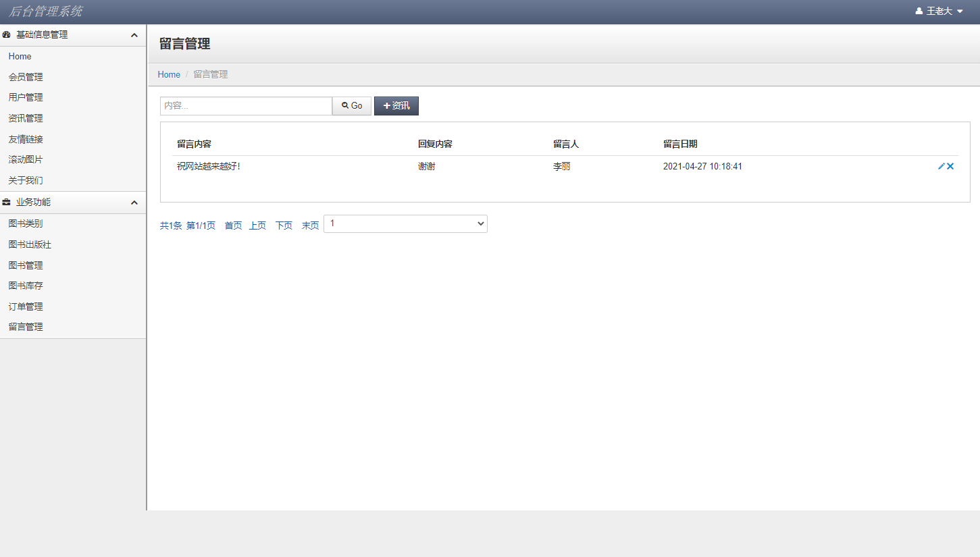The image size is (980, 557).
Task: Click the briefcase icon beside 业务功能
Action: click(7, 202)
